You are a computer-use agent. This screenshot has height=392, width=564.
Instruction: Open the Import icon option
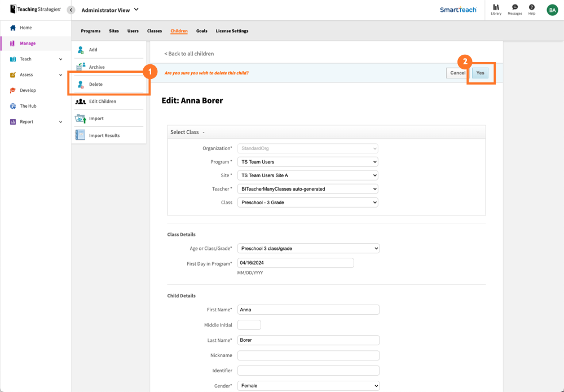coord(80,118)
